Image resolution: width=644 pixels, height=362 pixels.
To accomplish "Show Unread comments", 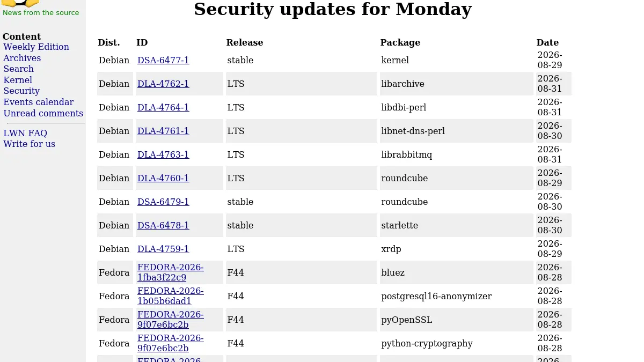I will [x=43, y=113].
